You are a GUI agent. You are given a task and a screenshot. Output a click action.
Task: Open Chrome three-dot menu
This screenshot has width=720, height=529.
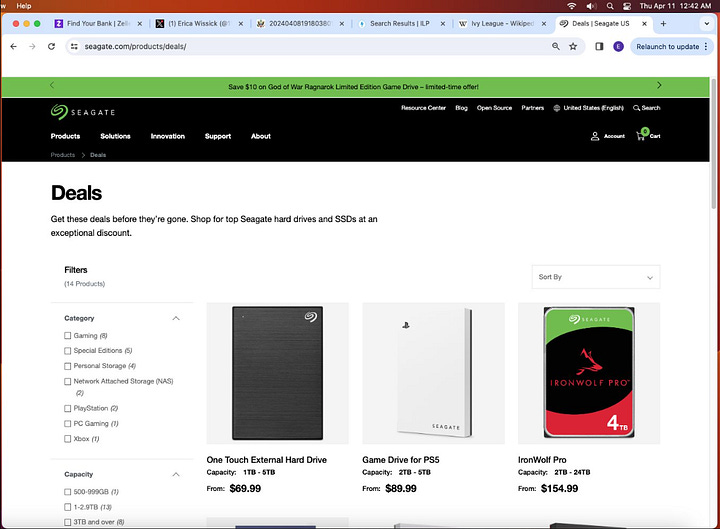(706, 46)
